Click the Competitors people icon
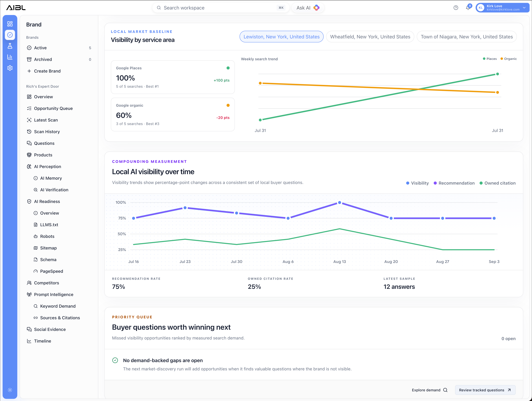The width and height of the screenshot is (532, 401). coord(29,283)
